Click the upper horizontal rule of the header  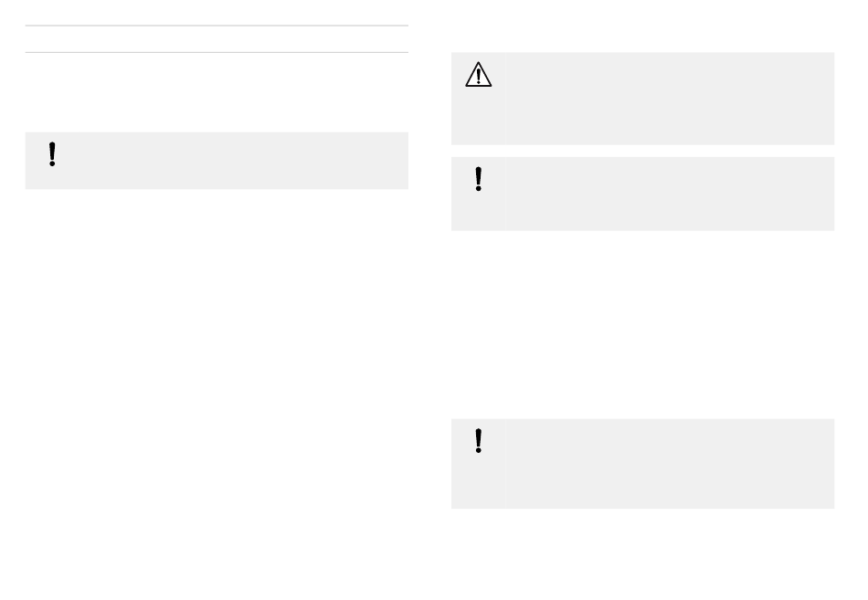pos(217,26)
